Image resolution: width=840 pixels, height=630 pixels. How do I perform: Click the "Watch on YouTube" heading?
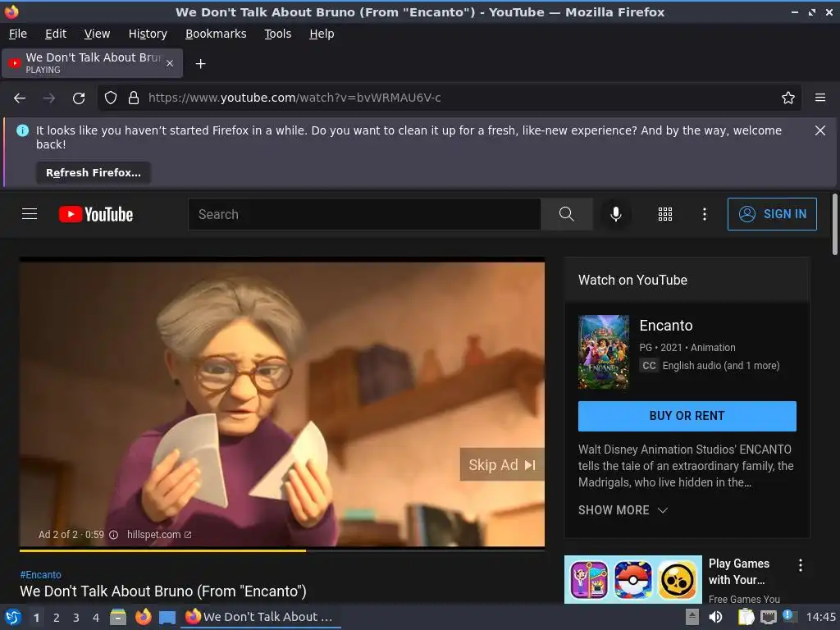click(632, 281)
